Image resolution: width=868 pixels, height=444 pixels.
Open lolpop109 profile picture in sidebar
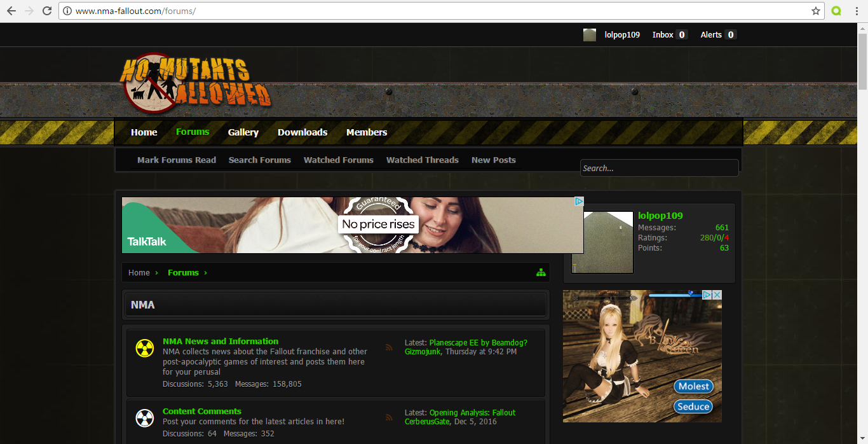pyautogui.click(x=602, y=242)
